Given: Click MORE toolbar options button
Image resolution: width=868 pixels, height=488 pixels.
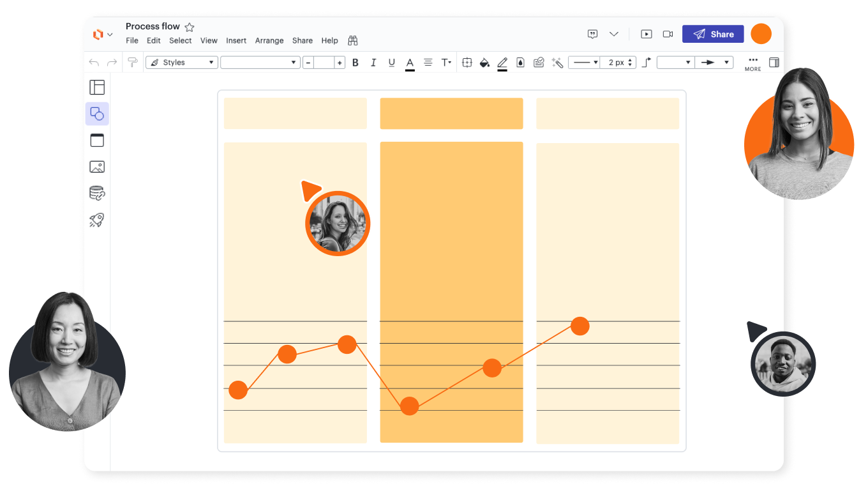Looking at the screenshot, I should [x=752, y=63].
